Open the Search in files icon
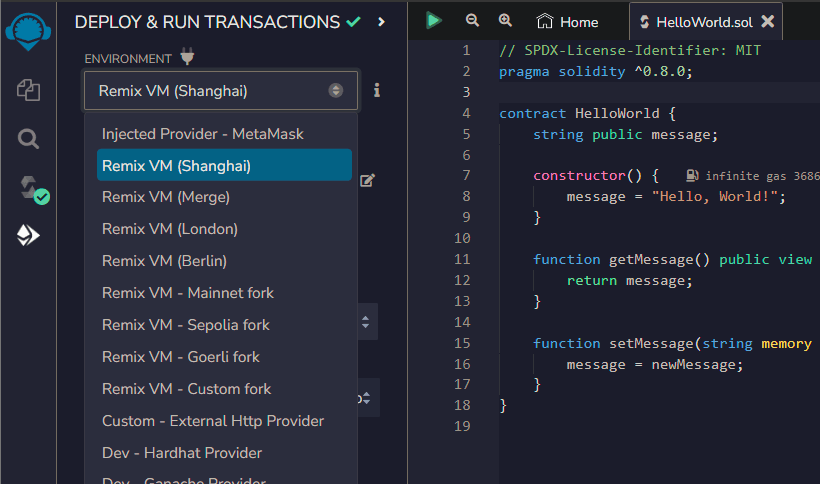 (x=28, y=139)
